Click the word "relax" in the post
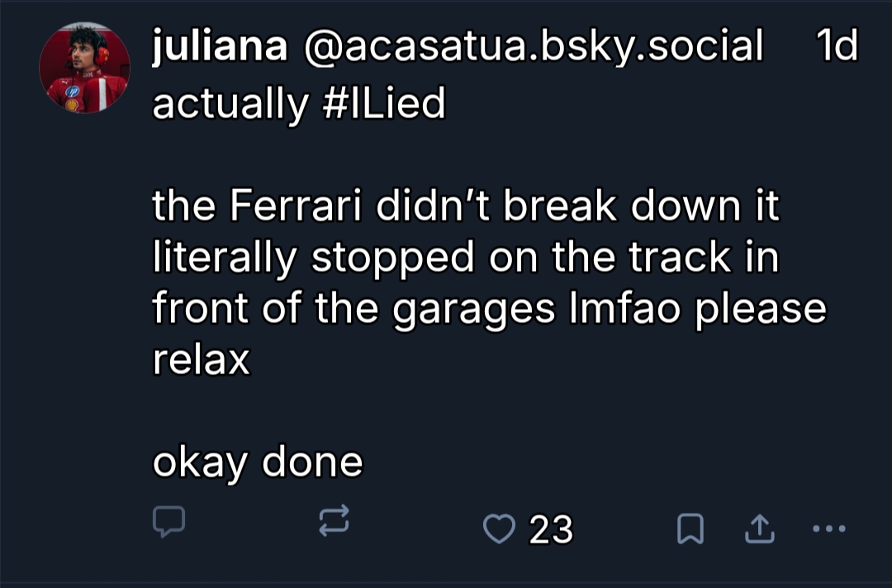Viewport: 892px width, 588px height. 201,360
